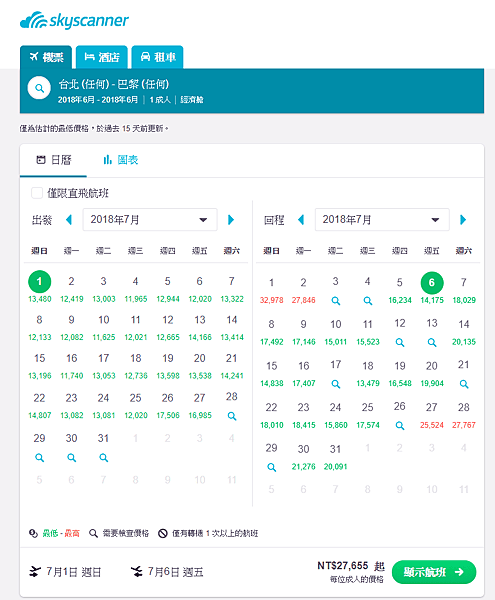Select return date July 6
This screenshot has height=600, width=495.
pos(432,283)
